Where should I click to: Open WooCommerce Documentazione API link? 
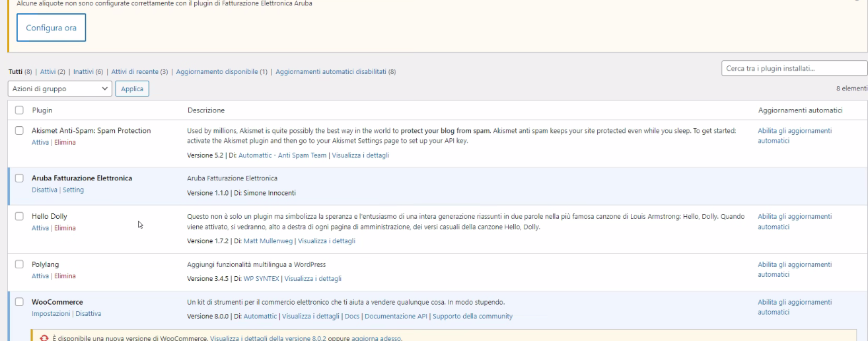(396, 317)
